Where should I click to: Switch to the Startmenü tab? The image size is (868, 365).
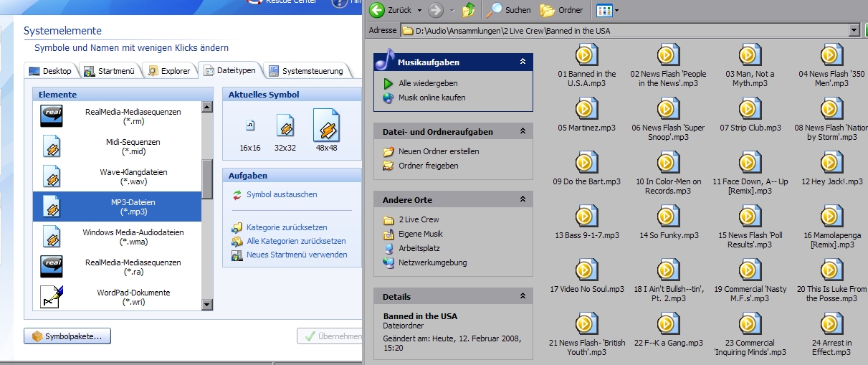[110, 71]
